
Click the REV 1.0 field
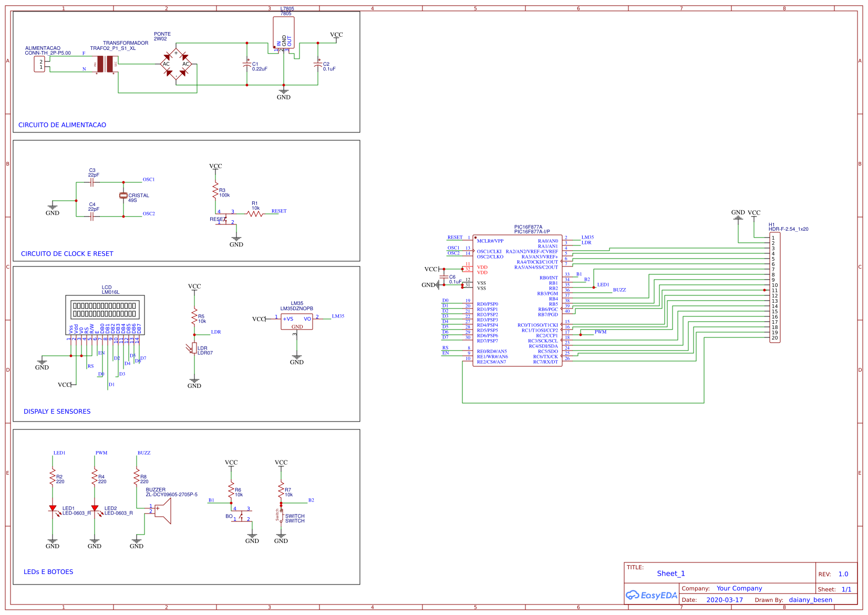click(843, 574)
